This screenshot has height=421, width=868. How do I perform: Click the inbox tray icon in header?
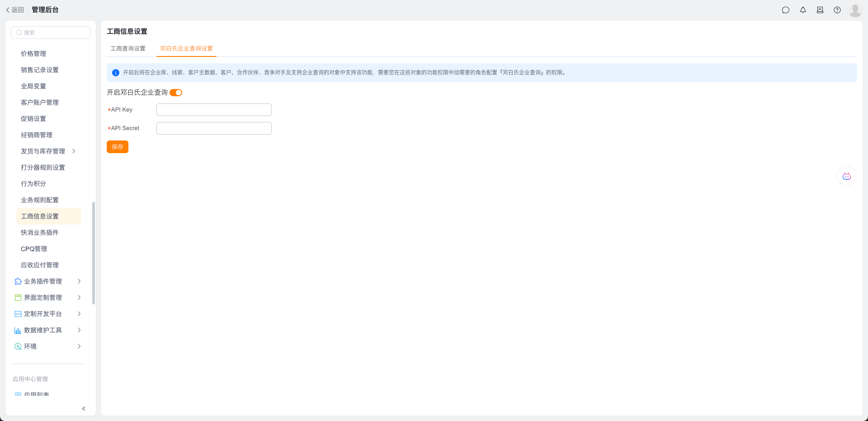[x=820, y=10]
